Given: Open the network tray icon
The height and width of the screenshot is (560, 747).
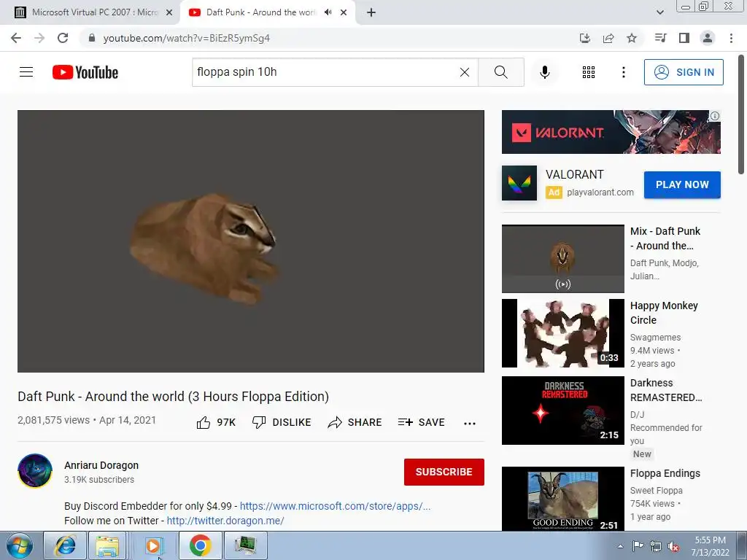Looking at the screenshot, I should coord(656,546).
